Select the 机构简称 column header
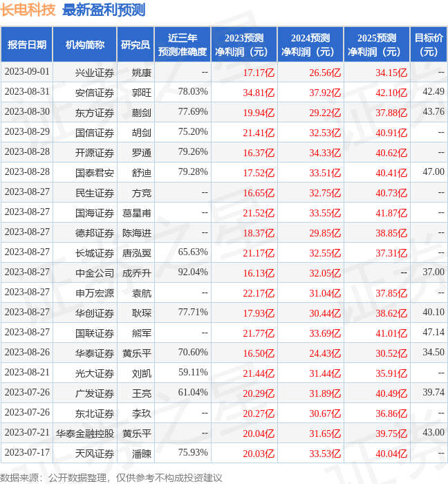448x484 pixels. (x=85, y=45)
